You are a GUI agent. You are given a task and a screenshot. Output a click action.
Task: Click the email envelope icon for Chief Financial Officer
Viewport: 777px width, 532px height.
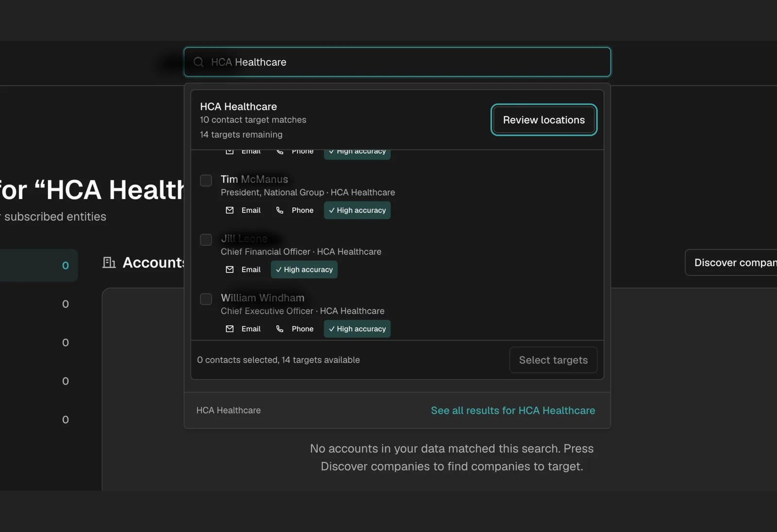tap(230, 269)
